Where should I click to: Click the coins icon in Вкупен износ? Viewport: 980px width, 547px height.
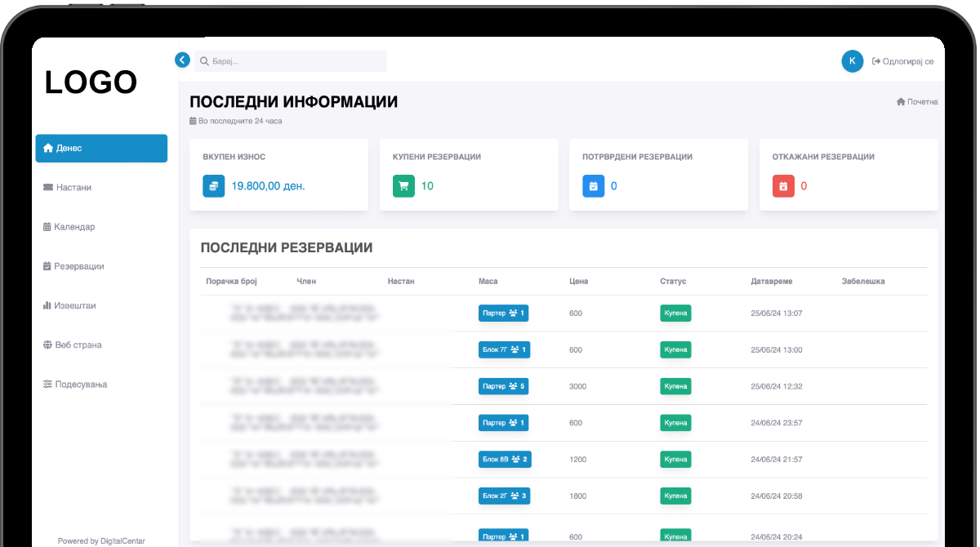[x=214, y=186]
